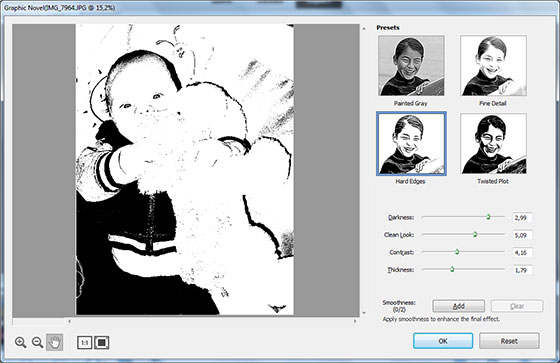Click the Painted Gray caption text

pos(411,103)
